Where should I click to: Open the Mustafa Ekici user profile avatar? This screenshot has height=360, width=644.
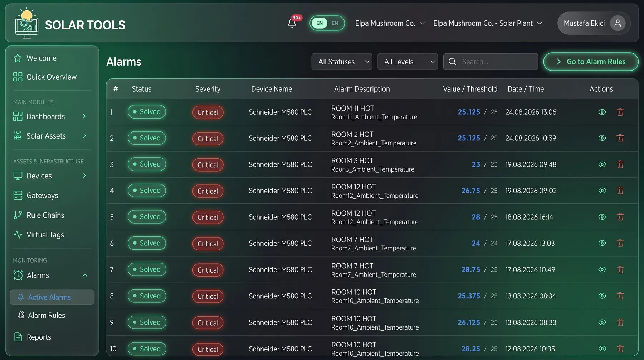pyautogui.click(x=618, y=23)
